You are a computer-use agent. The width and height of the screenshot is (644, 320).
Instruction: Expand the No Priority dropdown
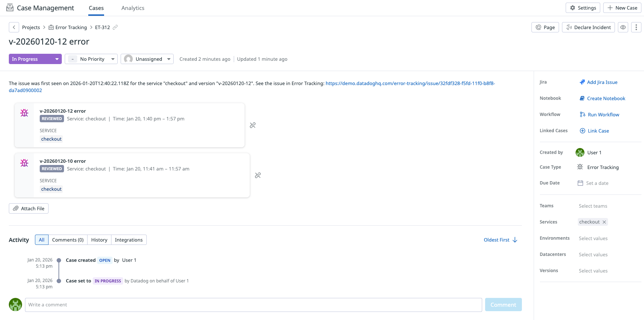click(x=91, y=59)
